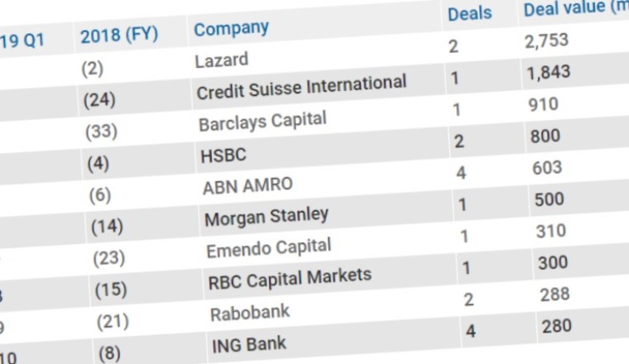629x364 pixels.
Task: Sort by 2018 (FY) column header
Action: pos(119,36)
